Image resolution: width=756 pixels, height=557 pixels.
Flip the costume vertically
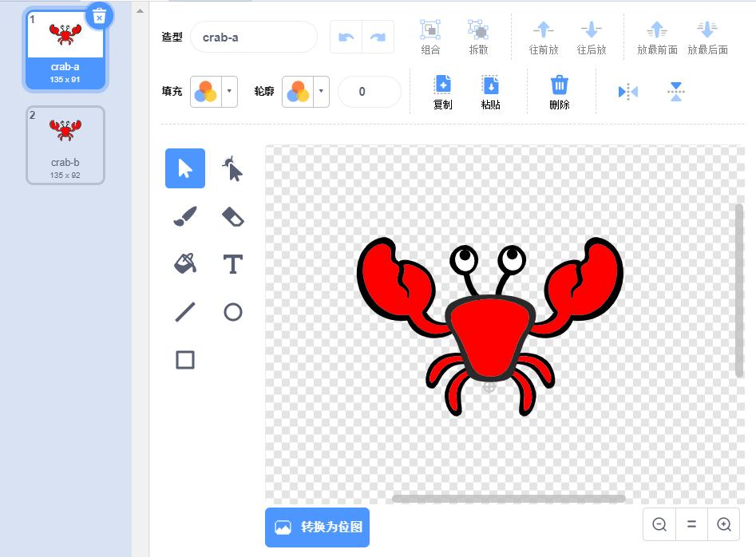[x=676, y=92]
